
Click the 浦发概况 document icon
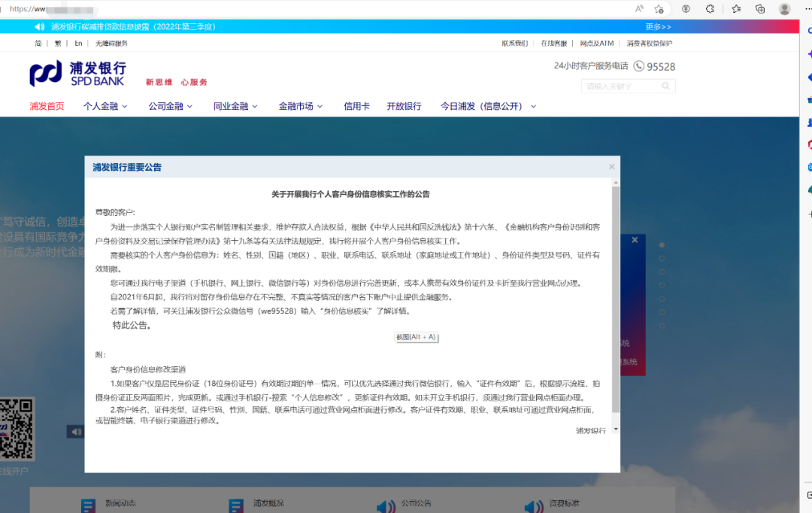point(236,505)
